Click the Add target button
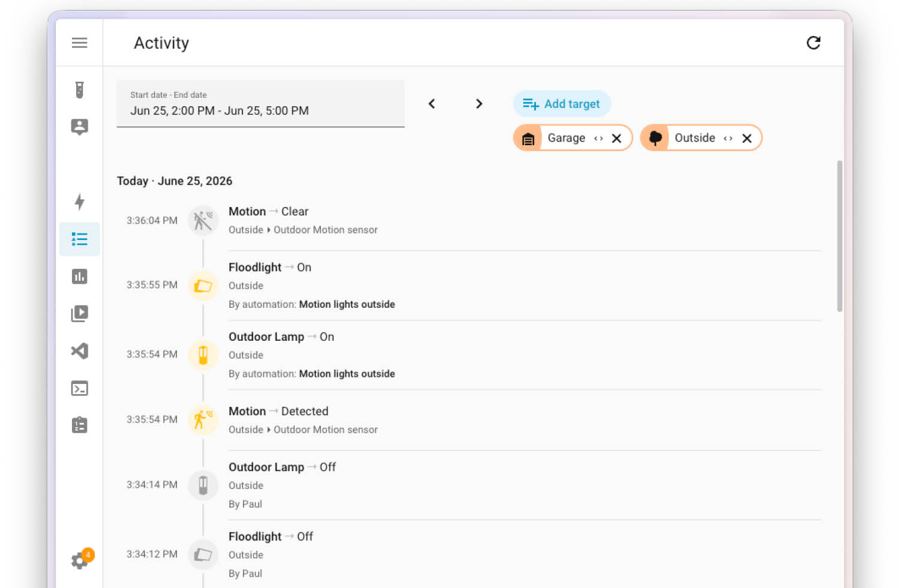 (562, 104)
